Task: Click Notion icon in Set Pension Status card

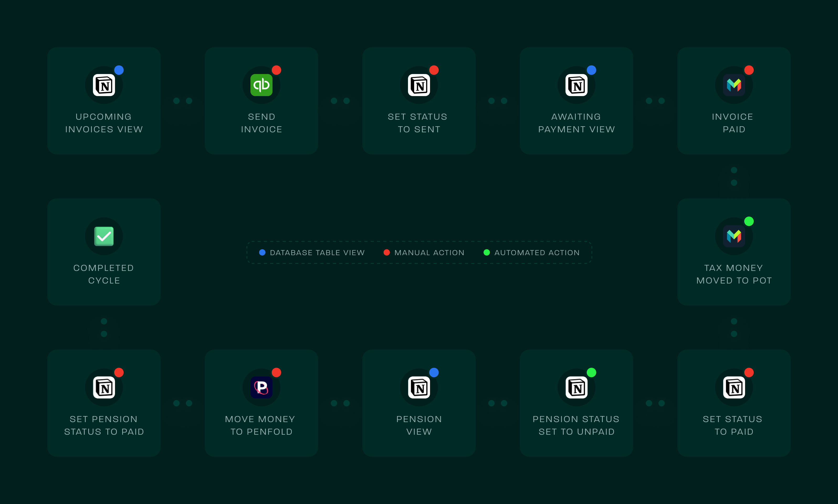Action: coord(104,387)
